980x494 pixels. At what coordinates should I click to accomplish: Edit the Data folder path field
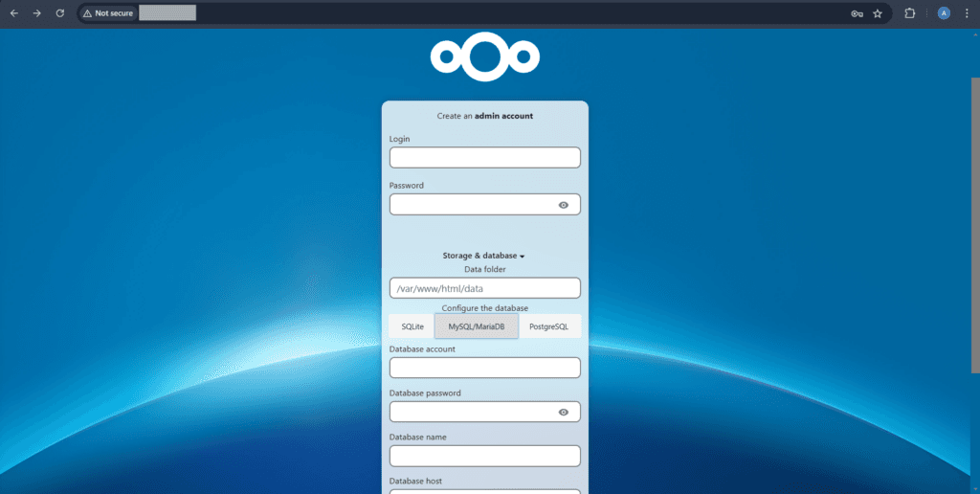pyautogui.click(x=485, y=288)
